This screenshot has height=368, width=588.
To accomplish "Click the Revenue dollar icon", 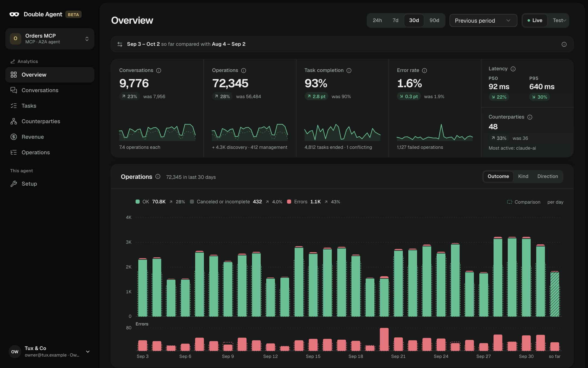I will point(14,137).
